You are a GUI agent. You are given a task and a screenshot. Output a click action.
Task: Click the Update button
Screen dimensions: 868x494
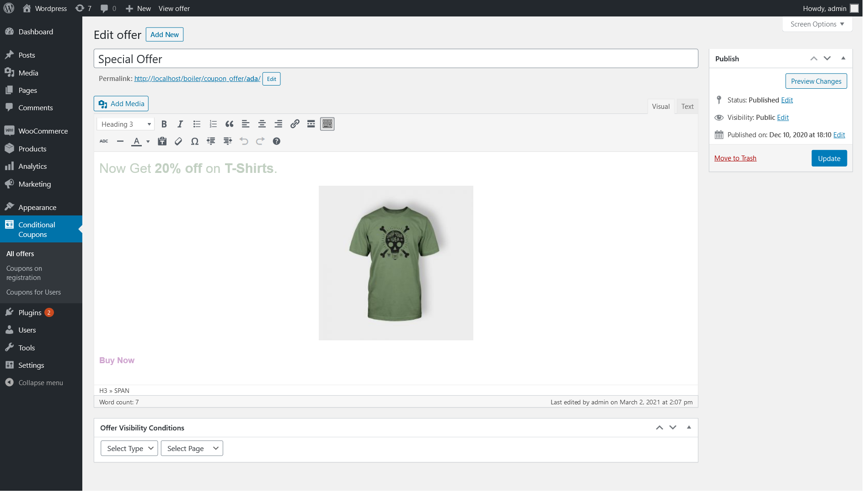[x=829, y=158]
